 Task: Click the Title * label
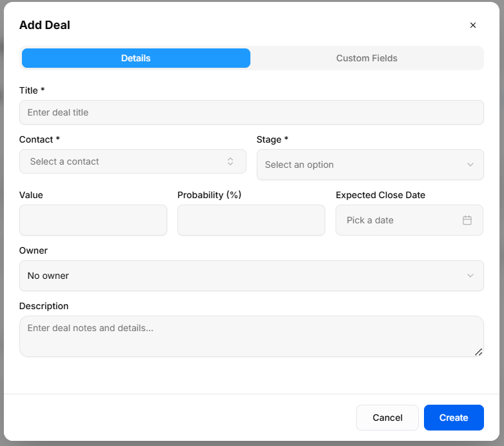pyautogui.click(x=32, y=90)
